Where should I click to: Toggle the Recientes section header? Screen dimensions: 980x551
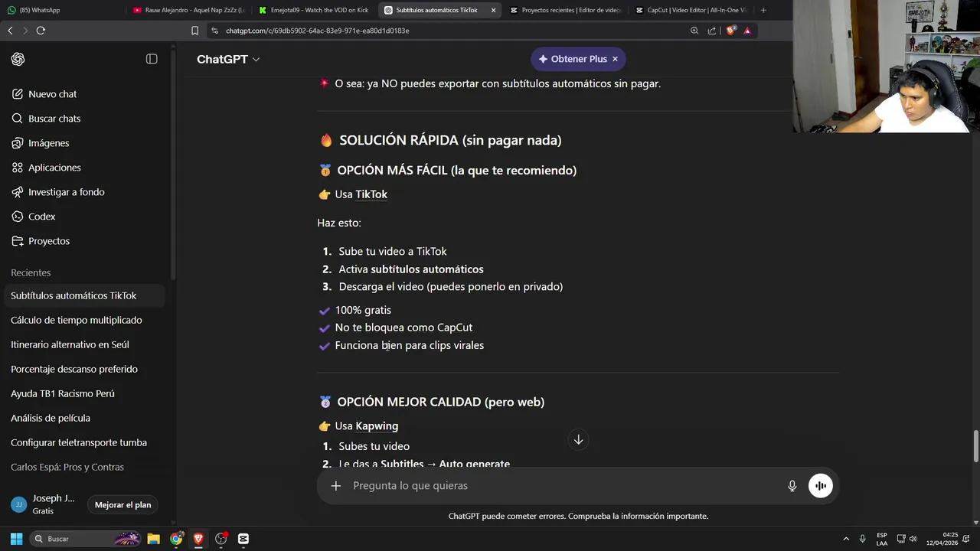(31, 272)
